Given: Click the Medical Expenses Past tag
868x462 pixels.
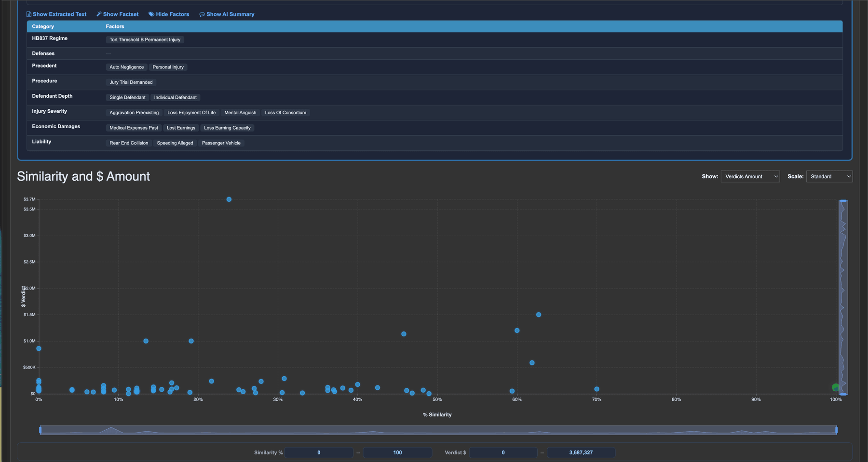Looking at the screenshot, I should click(x=134, y=128).
